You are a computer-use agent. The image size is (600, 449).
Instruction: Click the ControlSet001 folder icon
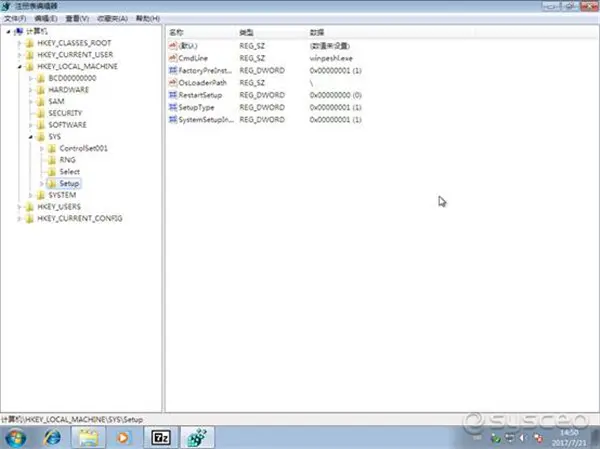(x=52, y=149)
